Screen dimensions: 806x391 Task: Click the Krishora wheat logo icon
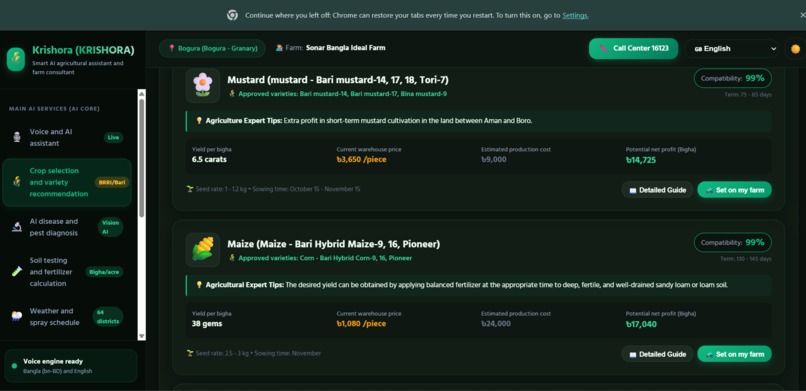click(16, 59)
